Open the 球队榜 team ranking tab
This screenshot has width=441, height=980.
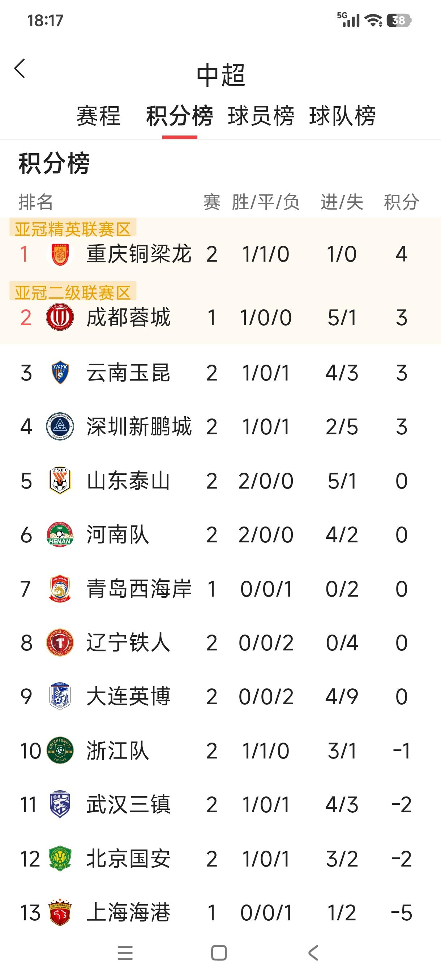(342, 116)
